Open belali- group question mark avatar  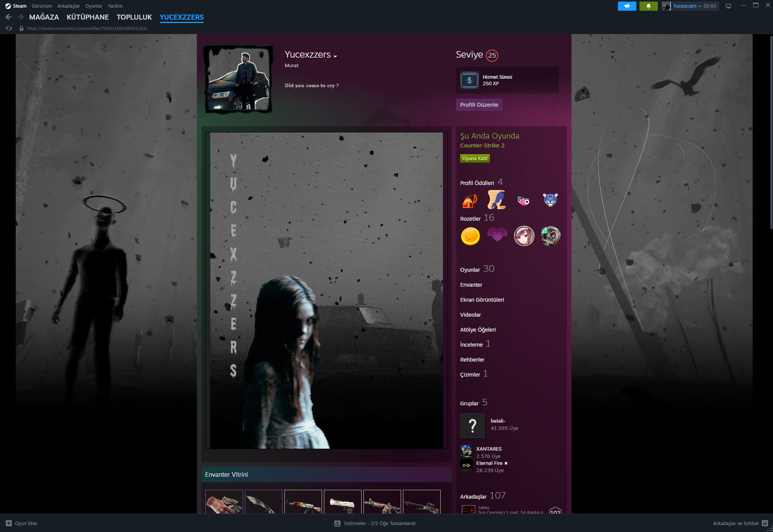click(472, 426)
